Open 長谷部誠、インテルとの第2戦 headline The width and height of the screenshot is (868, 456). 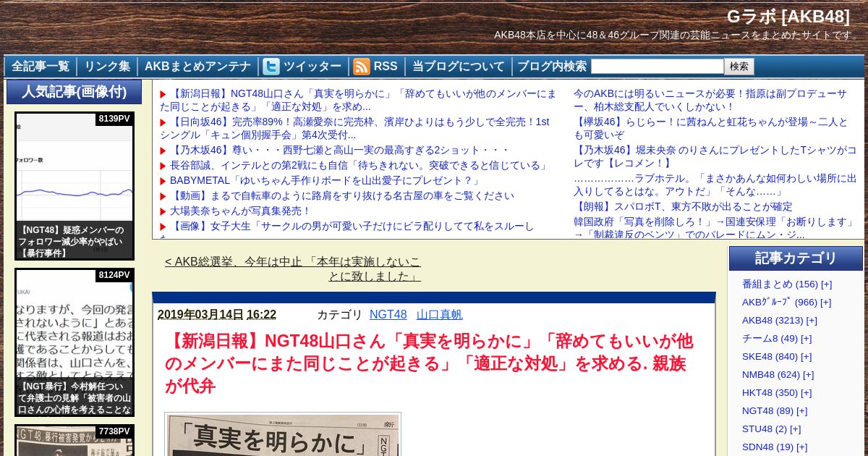click(359, 166)
